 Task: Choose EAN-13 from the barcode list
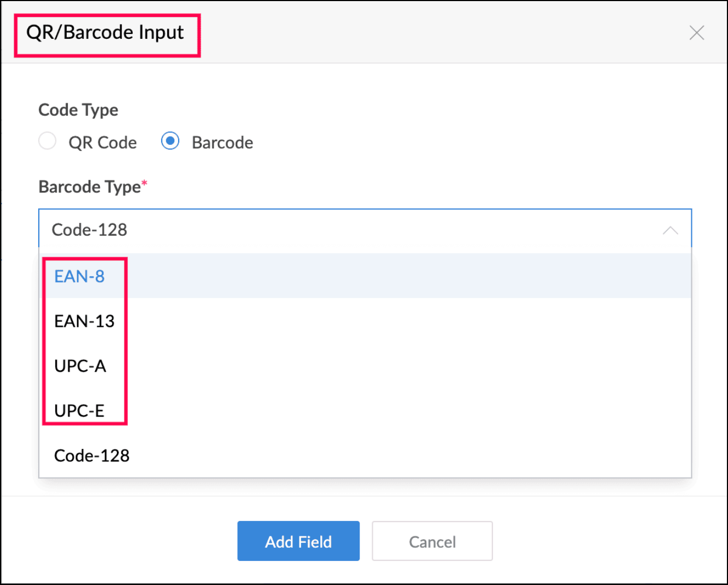tap(85, 321)
